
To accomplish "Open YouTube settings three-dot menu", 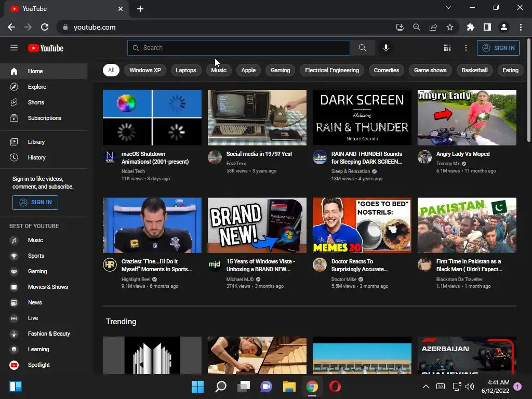I will tap(466, 48).
